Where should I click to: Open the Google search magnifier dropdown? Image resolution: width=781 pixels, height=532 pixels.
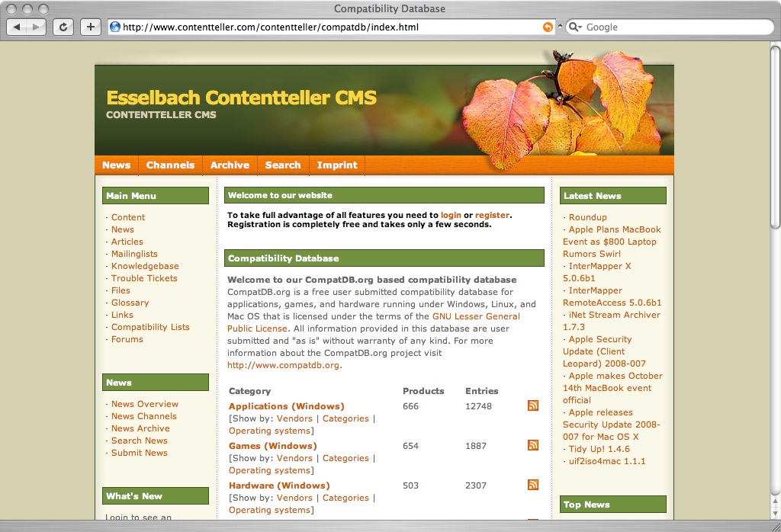[x=575, y=27]
